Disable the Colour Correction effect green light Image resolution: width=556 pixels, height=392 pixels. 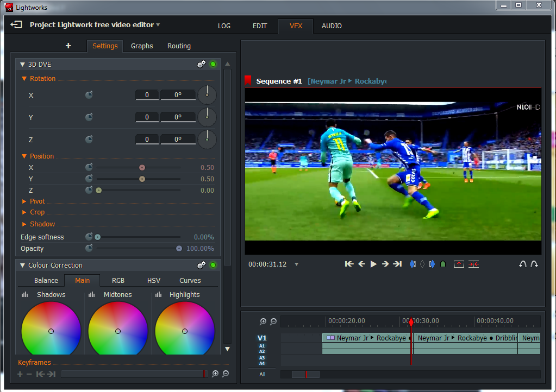(x=213, y=265)
